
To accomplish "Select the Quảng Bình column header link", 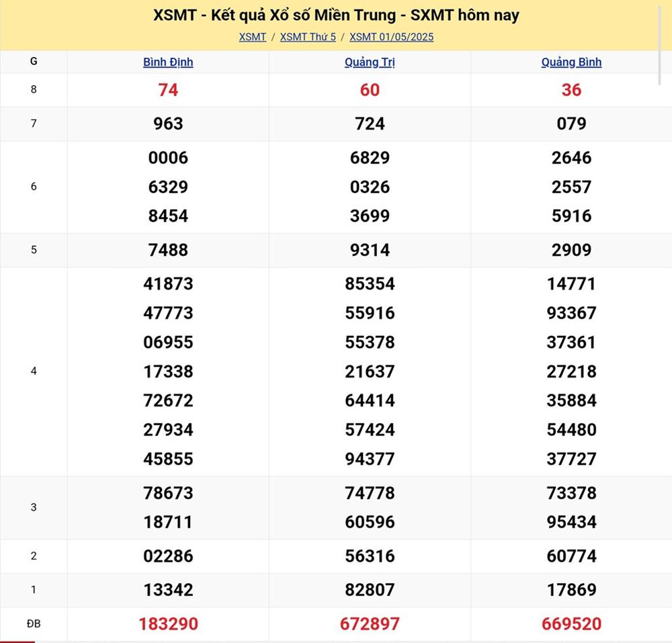I will pos(571,62).
